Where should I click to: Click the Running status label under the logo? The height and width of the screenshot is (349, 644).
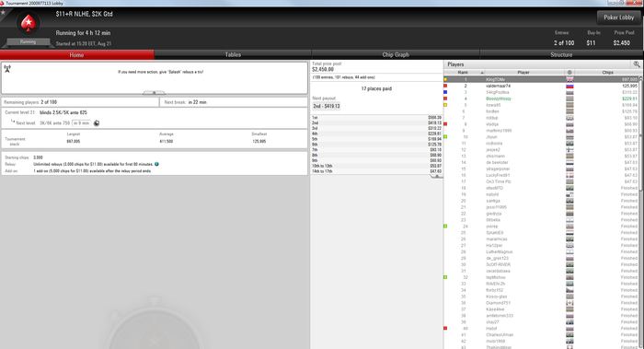coord(28,41)
